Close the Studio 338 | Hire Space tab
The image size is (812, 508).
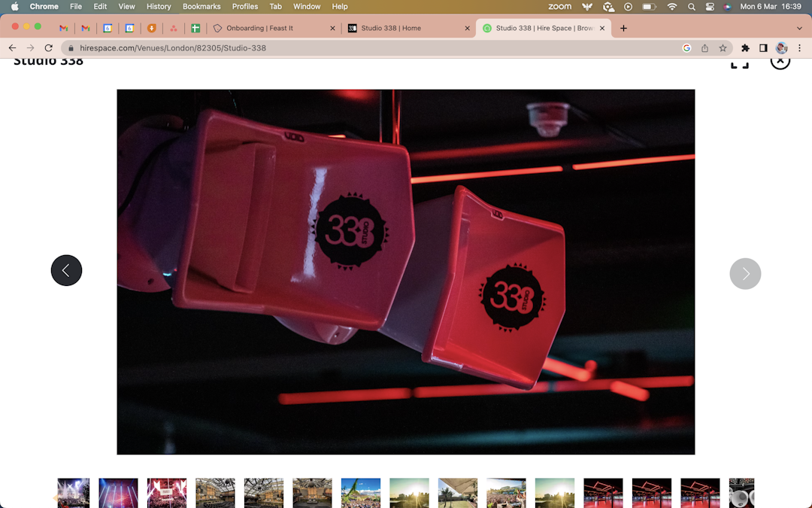601,28
